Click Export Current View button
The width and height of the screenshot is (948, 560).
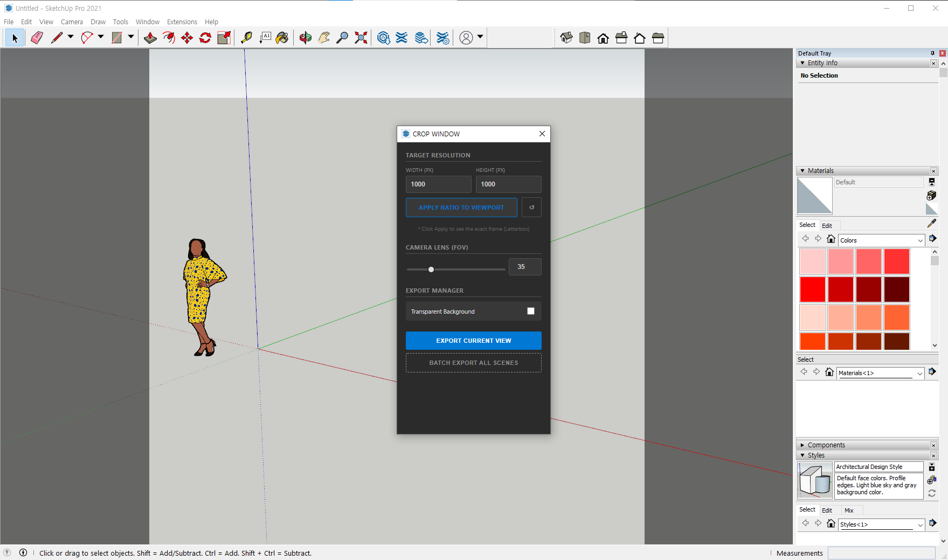click(473, 340)
